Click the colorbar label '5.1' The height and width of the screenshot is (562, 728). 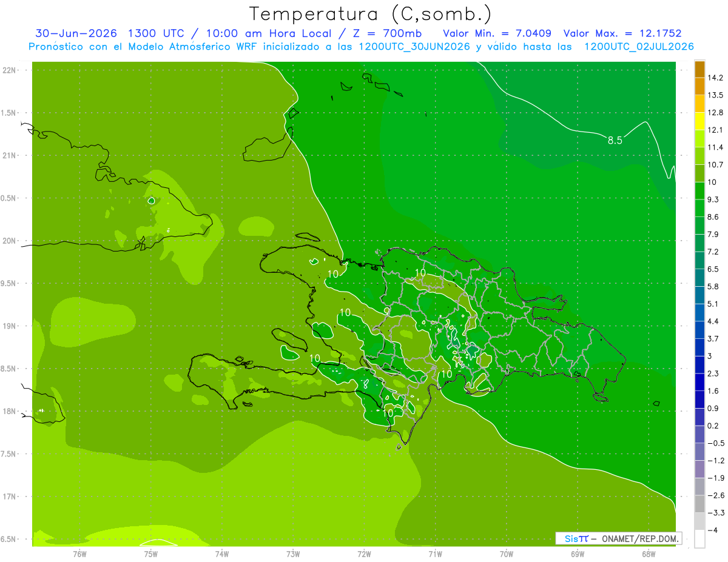(713, 304)
